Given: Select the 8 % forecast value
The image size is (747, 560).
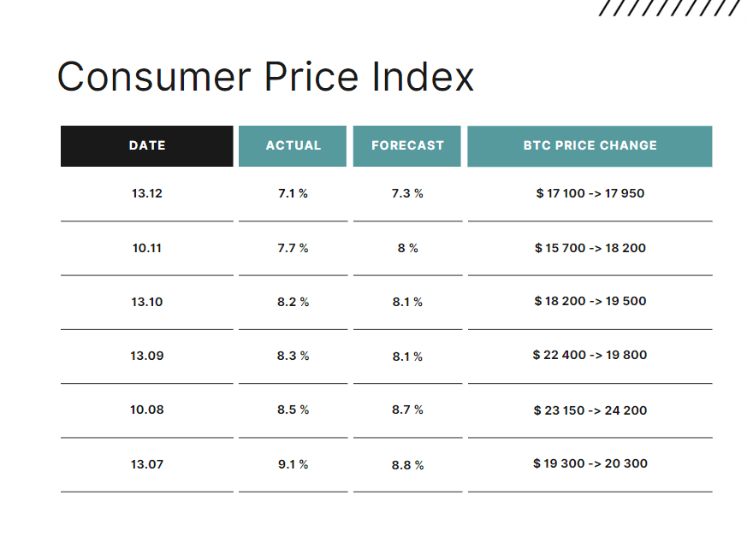Looking at the screenshot, I should [x=407, y=248].
